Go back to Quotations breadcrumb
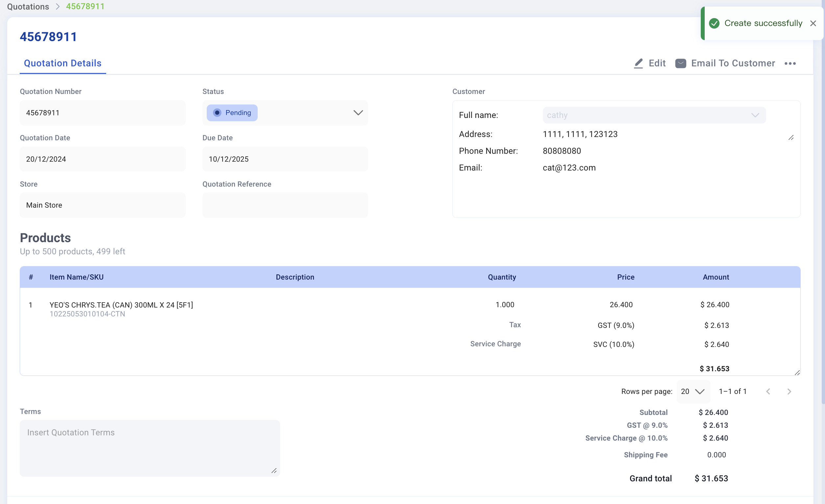The height and width of the screenshot is (504, 825). (x=28, y=6)
